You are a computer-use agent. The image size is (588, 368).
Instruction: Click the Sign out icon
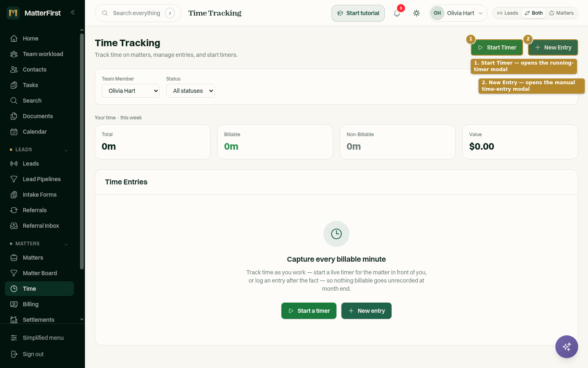[x=14, y=354]
